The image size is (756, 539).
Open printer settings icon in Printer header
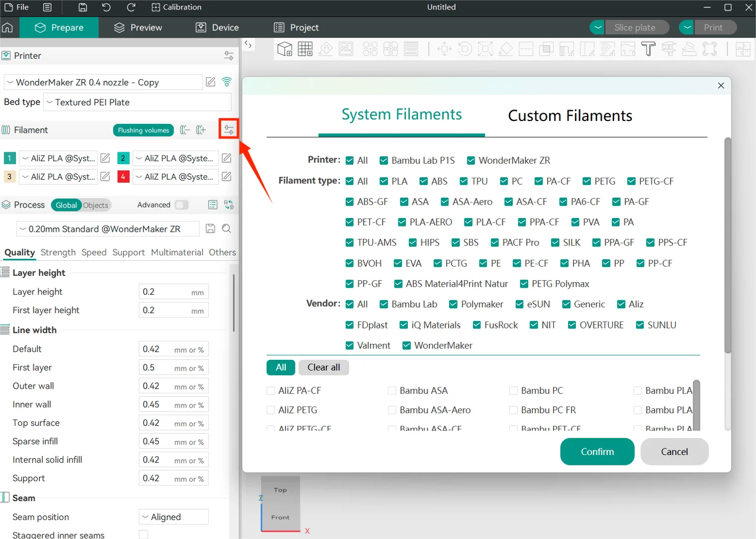click(x=229, y=56)
